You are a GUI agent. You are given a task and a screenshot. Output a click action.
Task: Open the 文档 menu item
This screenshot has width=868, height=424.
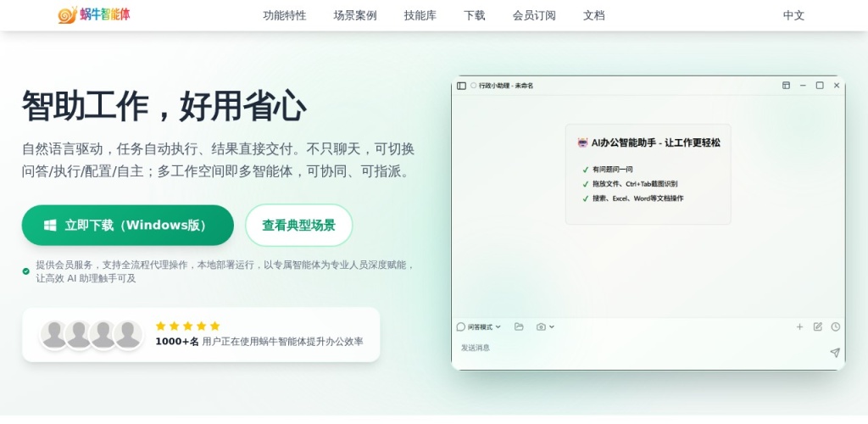click(594, 15)
